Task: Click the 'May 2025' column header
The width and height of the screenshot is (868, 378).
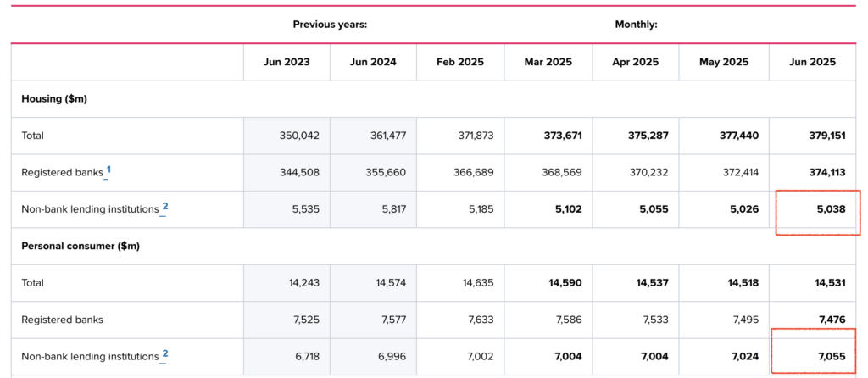Action: coord(724,62)
